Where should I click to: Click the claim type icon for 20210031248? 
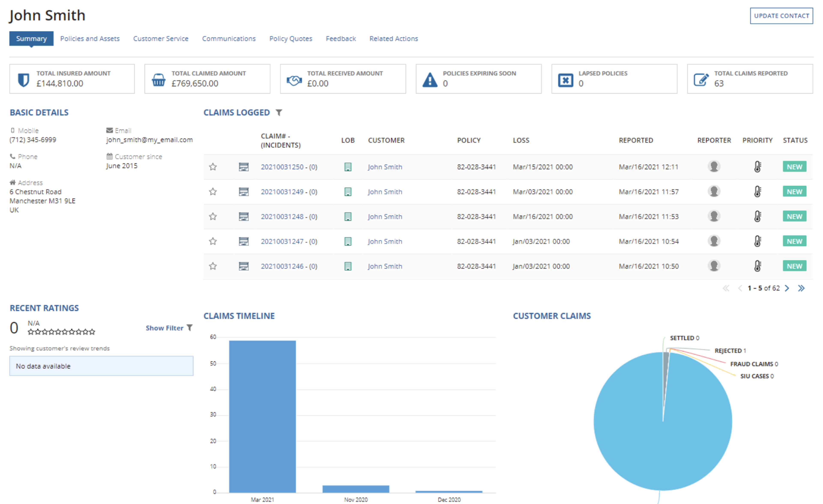pos(244,216)
